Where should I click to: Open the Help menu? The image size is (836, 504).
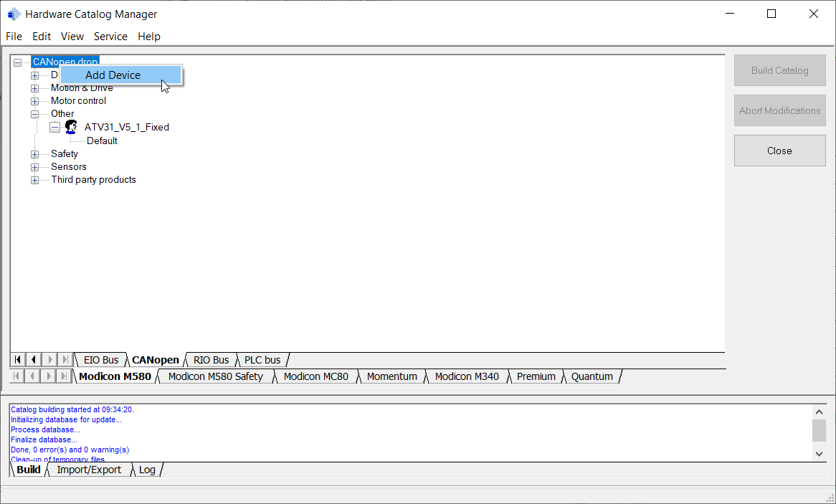pos(148,37)
